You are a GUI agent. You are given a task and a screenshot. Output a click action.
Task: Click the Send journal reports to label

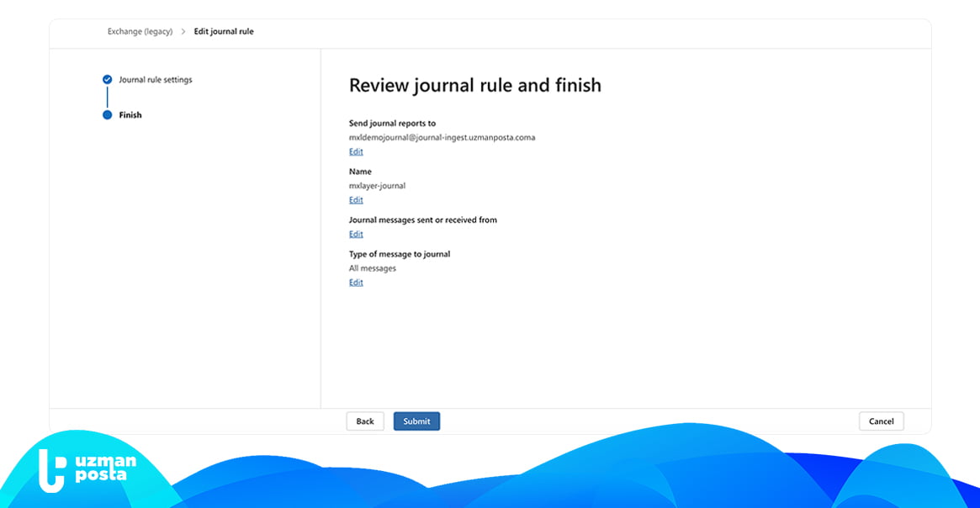(x=392, y=124)
